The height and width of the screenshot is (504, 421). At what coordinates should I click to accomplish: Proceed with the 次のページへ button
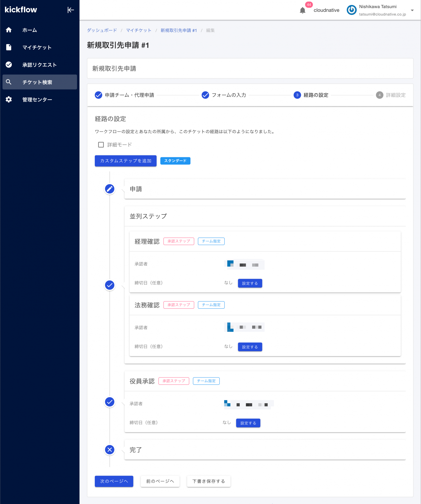(114, 481)
